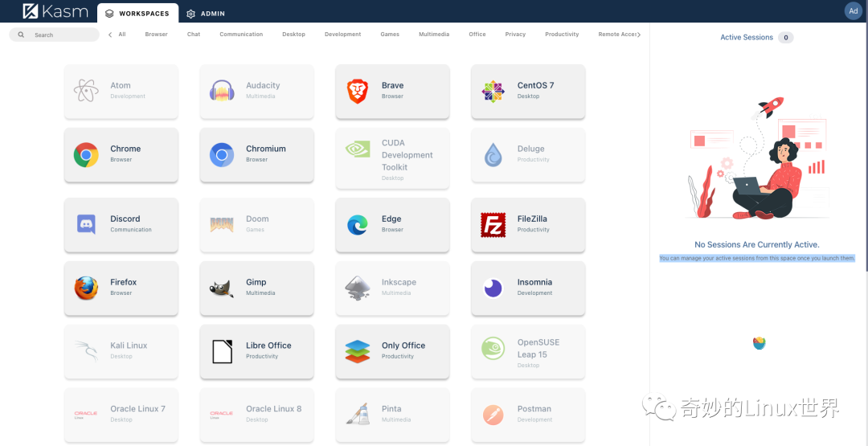868x446 pixels.
Task: Click the 'FileZilla' workspace title
Action: [532, 219]
